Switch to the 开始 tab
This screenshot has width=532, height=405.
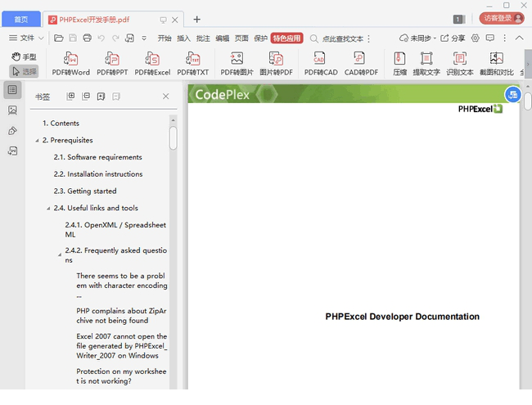[165, 38]
